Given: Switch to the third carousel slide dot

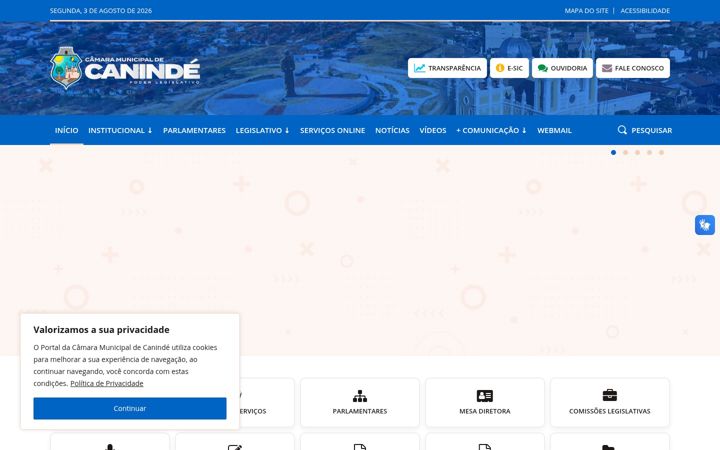Looking at the screenshot, I should click(637, 152).
